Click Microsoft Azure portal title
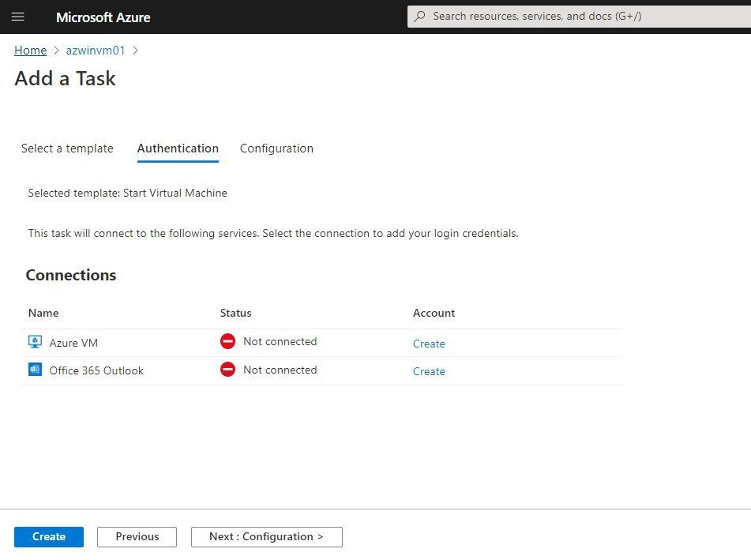The width and height of the screenshot is (751, 560). click(103, 17)
